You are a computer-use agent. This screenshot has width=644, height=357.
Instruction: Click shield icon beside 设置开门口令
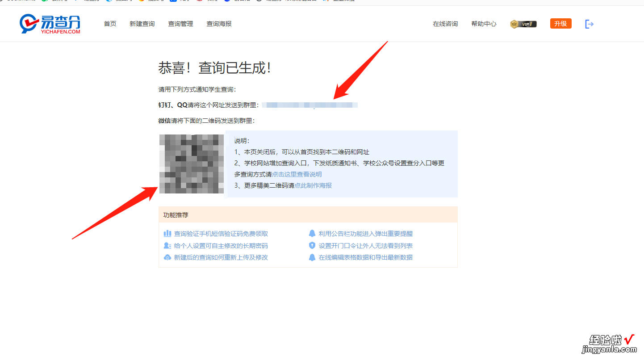312,245
